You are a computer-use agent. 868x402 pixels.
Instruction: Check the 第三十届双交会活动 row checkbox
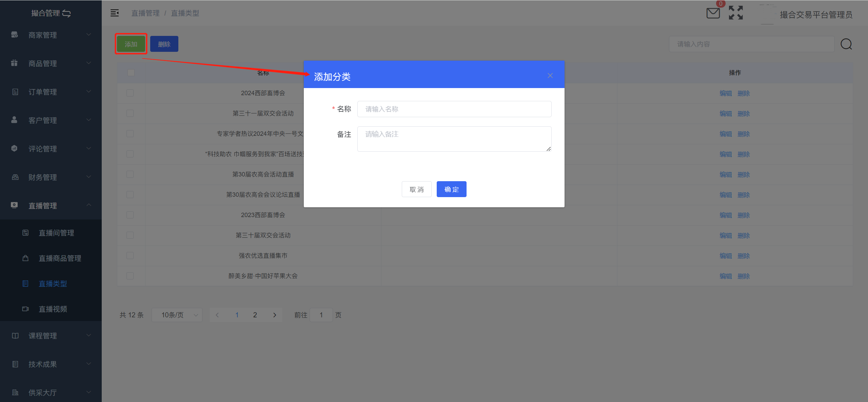click(x=130, y=235)
